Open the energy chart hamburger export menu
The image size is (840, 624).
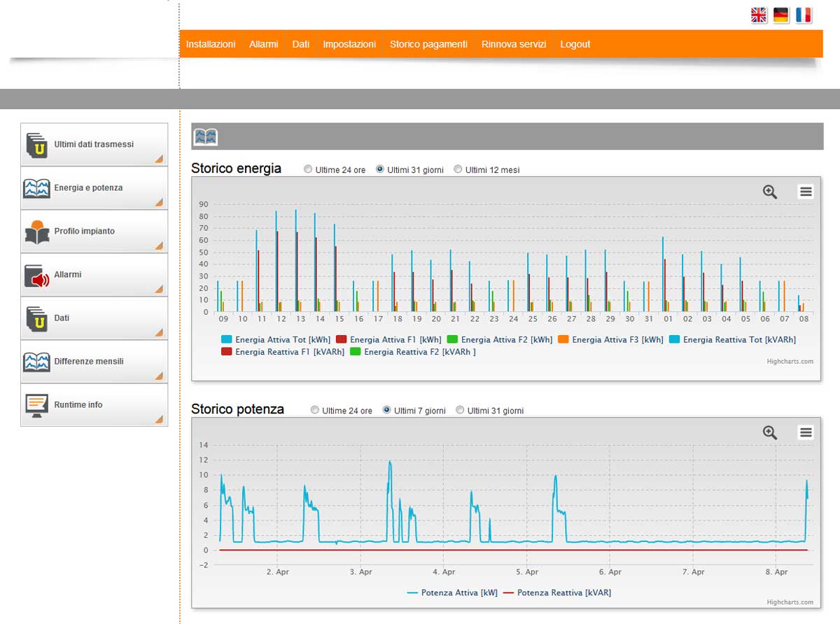[x=806, y=192]
